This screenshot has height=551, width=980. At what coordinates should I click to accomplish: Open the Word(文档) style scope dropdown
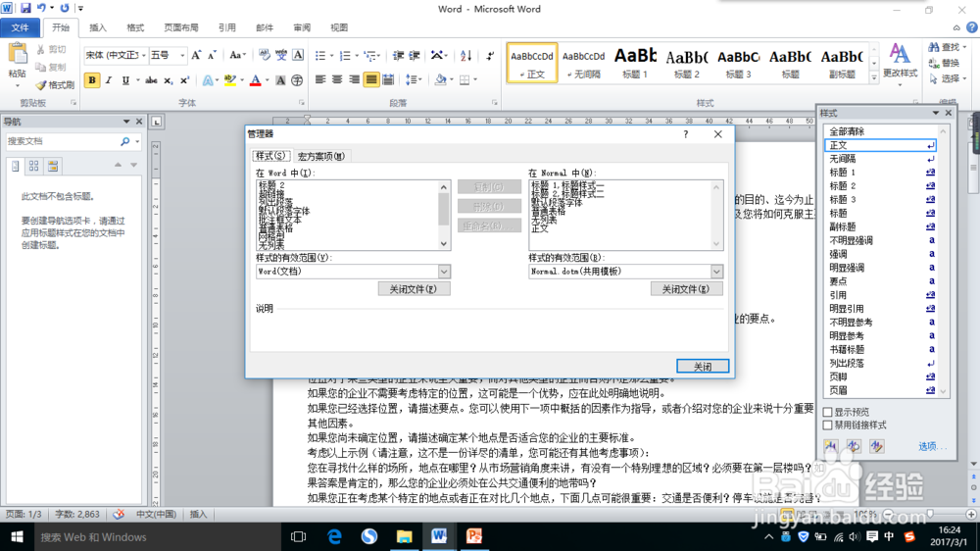tap(444, 272)
